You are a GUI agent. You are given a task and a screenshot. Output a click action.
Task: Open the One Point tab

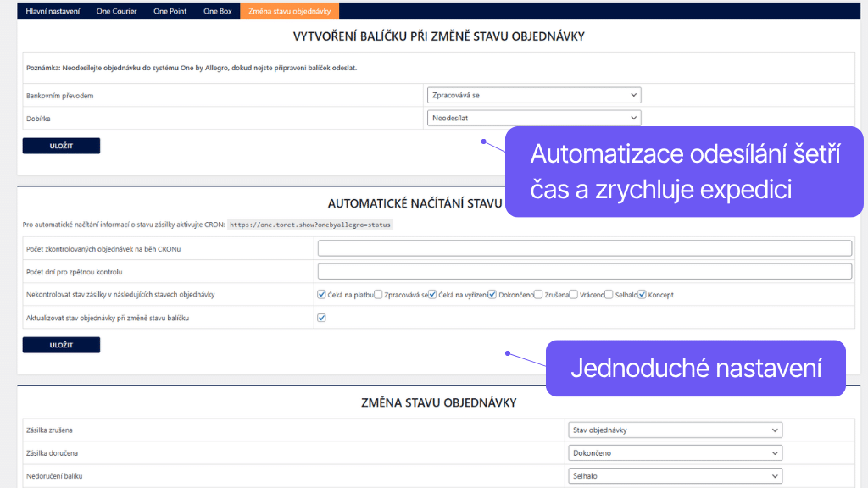tap(170, 11)
